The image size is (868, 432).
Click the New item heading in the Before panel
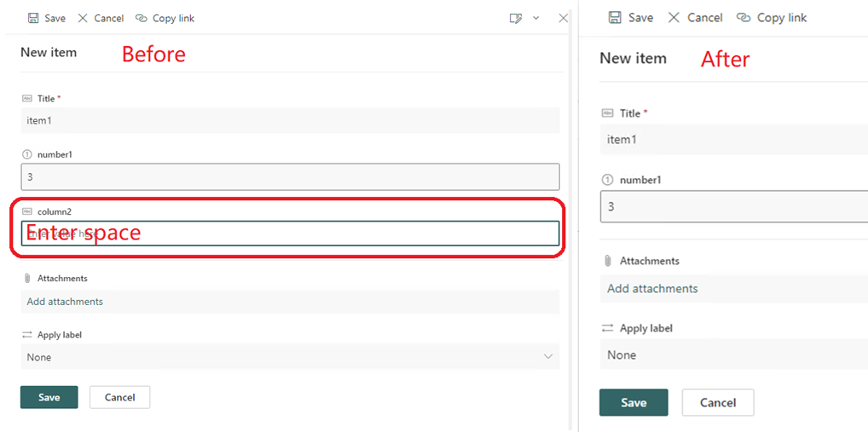tap(49, 53)
